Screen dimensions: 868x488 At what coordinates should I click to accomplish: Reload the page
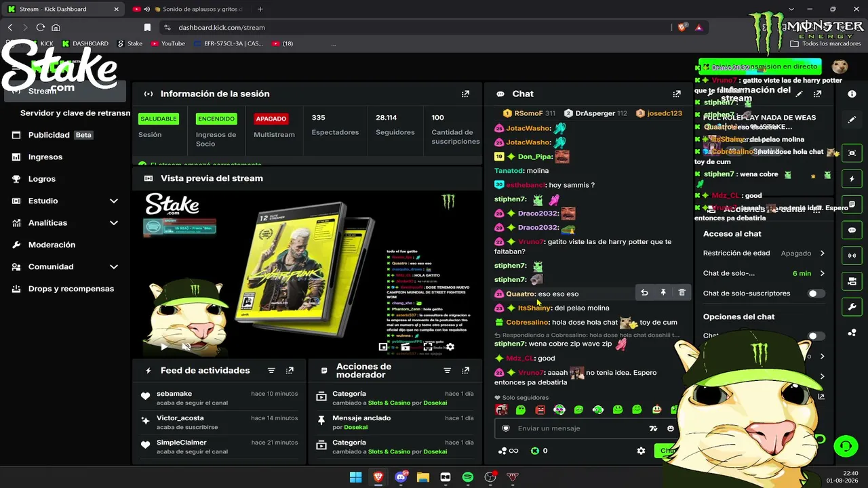pyautogui.click(x=41, y=28)
